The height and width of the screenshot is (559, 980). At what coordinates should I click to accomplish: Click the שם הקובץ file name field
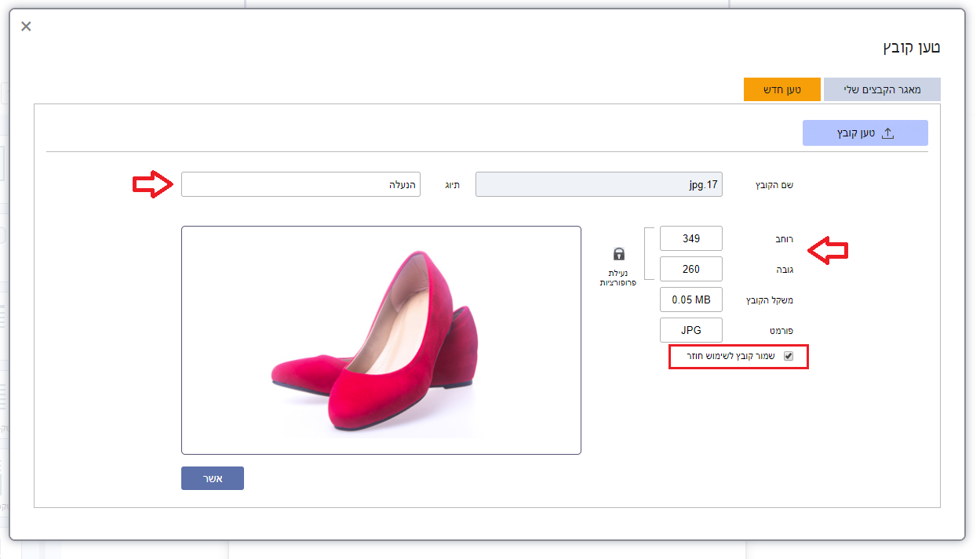(x=599, y=184)
